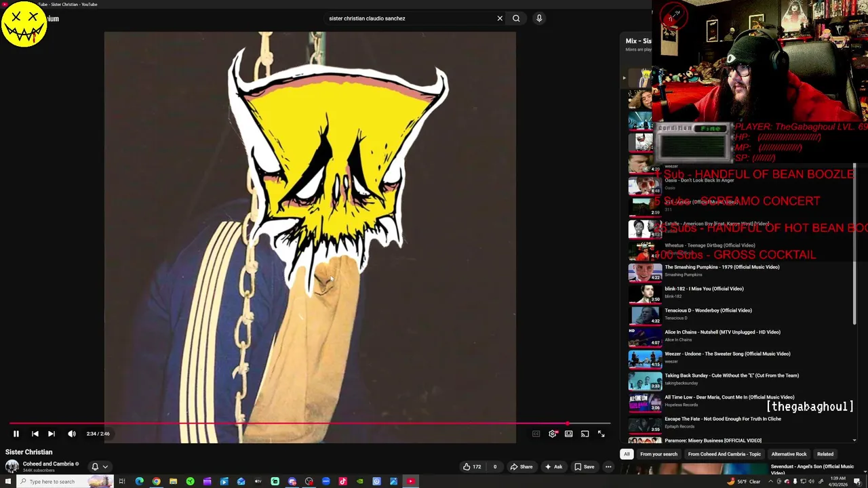This screenshot has width=868, height=488.
Task: Run the search with the magnifier icon
Action: click(x=516, y=18)
